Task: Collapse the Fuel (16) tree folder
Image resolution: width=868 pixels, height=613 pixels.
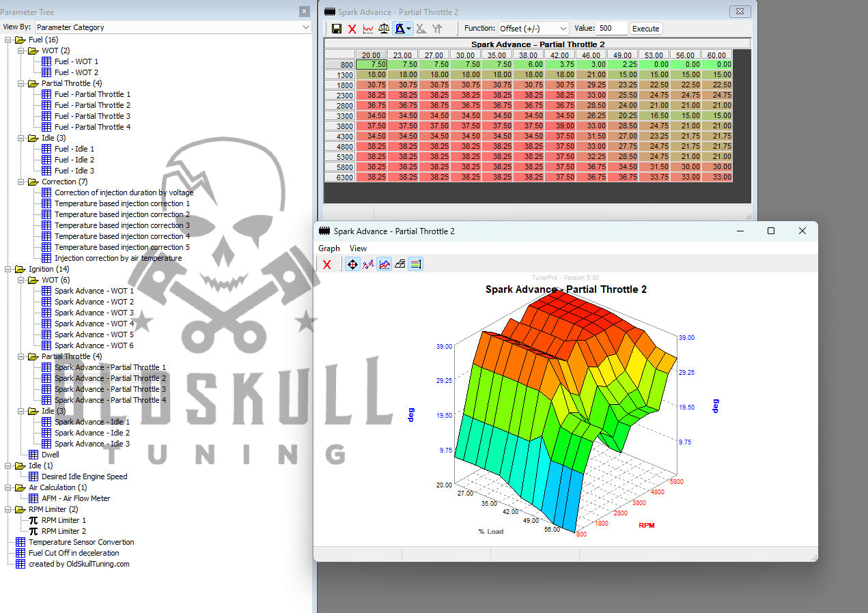Action: pos(8,40)
